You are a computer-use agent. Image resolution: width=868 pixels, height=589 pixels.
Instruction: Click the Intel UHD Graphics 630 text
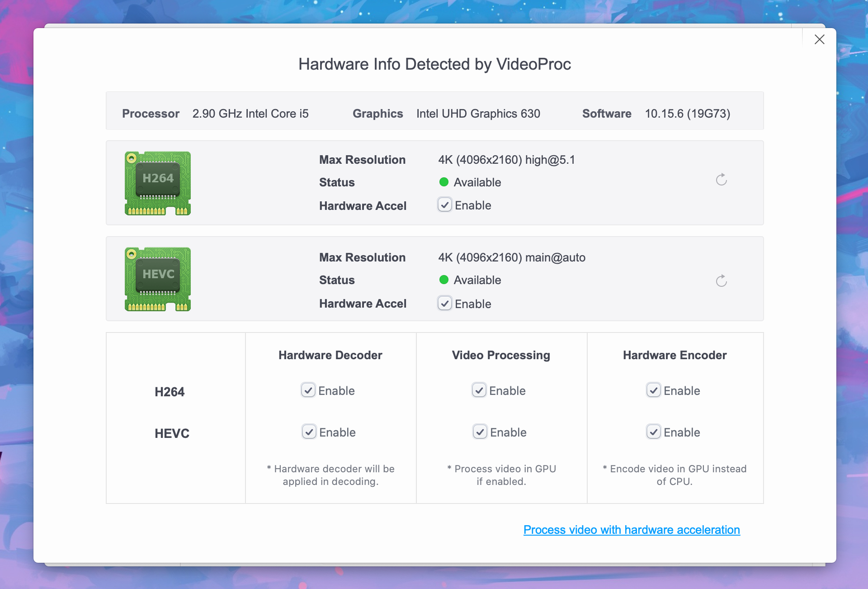click(478, 114)
